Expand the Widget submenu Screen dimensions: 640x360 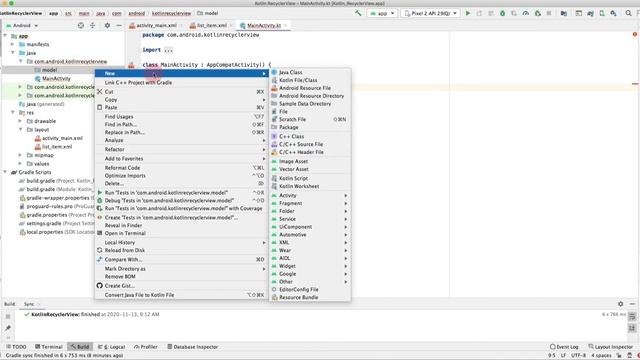(x=310, y=266)
